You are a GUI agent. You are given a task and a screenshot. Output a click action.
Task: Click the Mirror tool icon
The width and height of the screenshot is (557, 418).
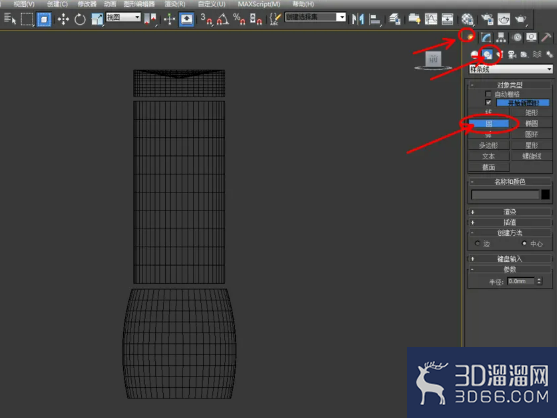pyautogui.click(x=358, y=19)
